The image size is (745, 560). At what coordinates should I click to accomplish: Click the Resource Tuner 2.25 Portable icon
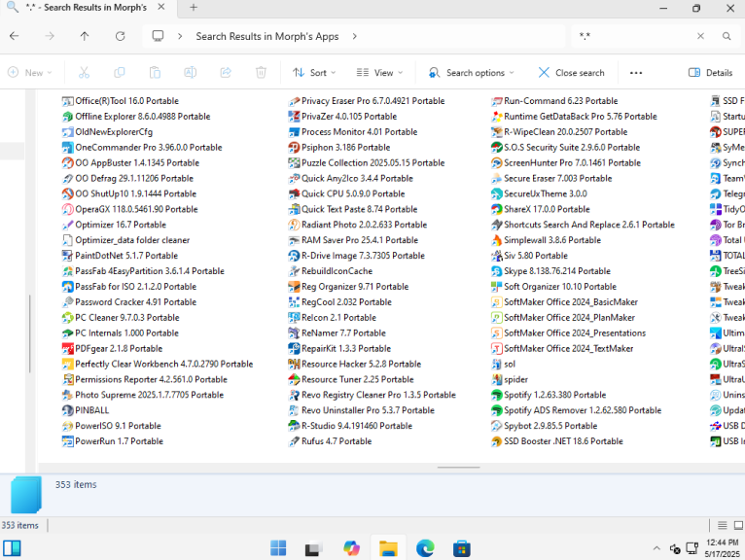(294, 379)
